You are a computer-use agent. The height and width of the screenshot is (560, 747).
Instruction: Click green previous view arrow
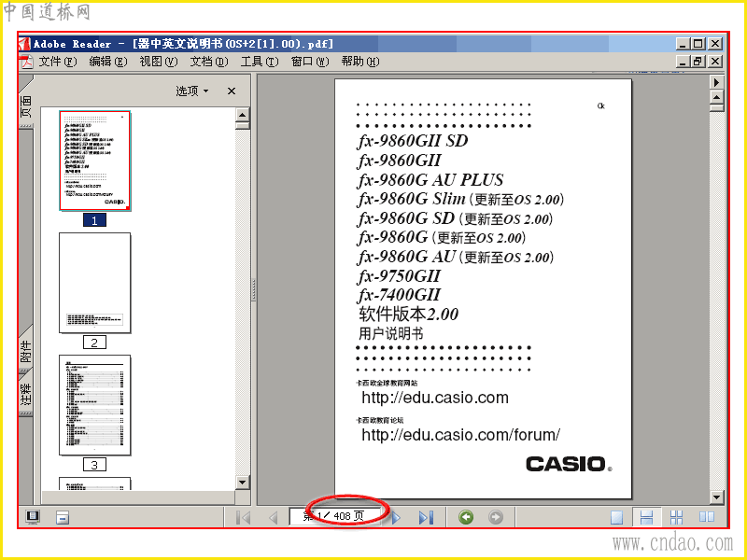click(466, 517)
